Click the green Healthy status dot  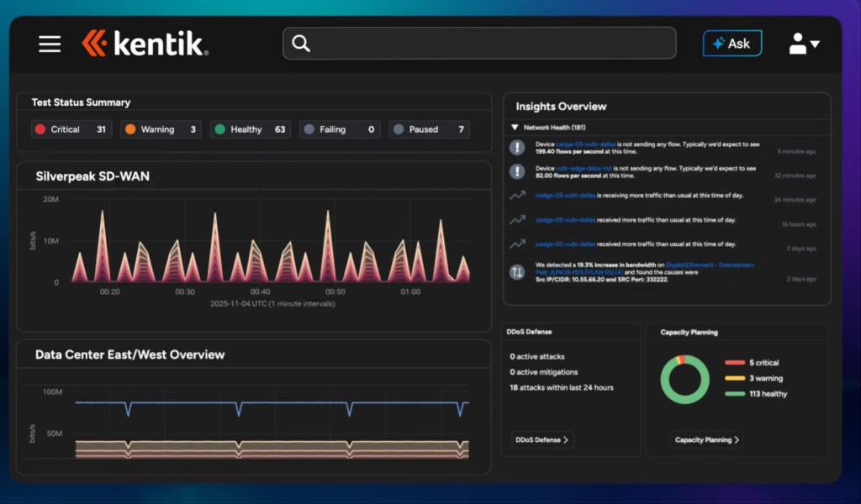(220, 129)
